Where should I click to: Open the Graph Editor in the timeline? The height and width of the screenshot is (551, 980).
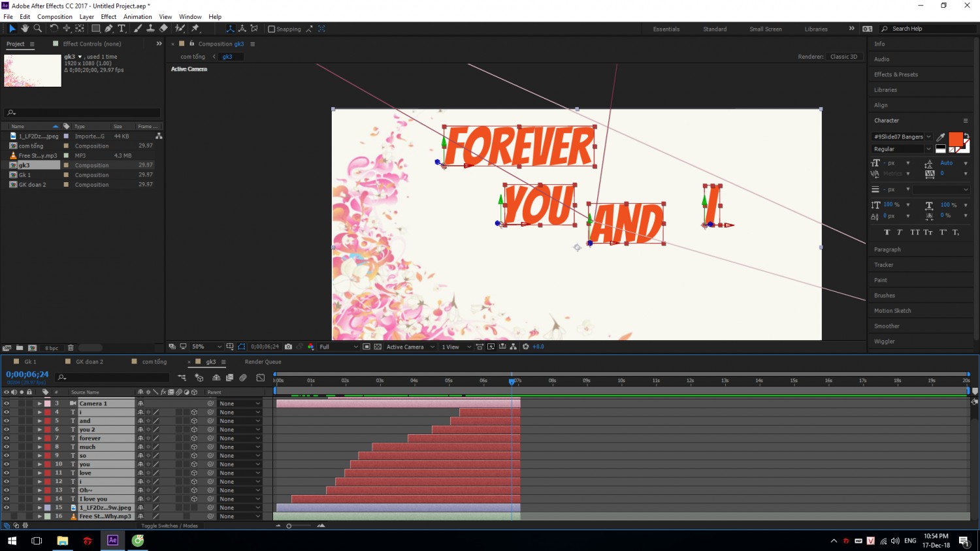click(x=260, y=377)
